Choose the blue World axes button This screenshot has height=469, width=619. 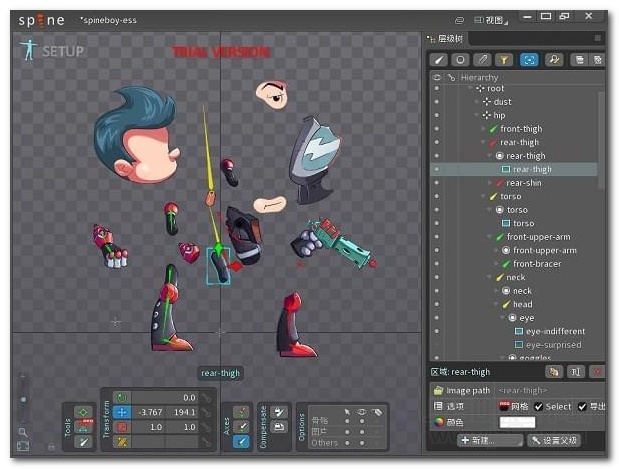pos(241,442)
